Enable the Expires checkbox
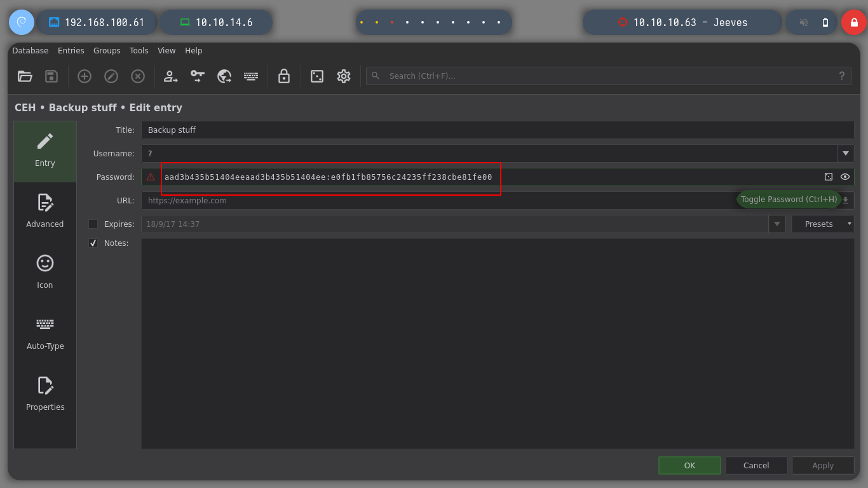868x488 pixels. 93,224
